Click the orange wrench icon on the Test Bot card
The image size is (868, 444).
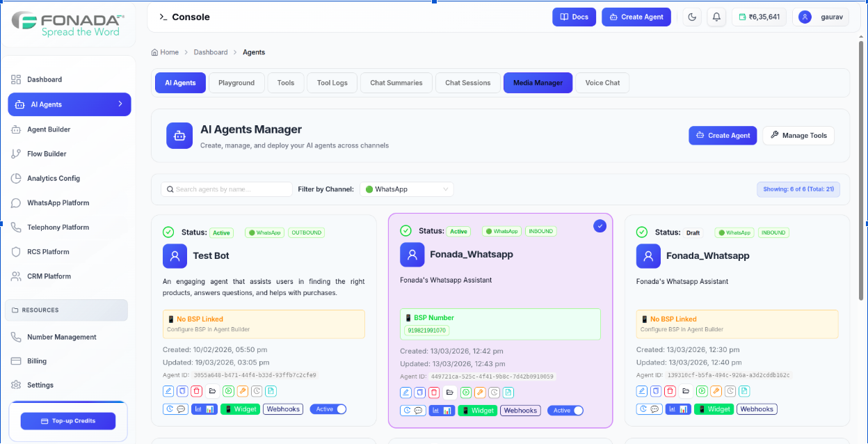pyautogui.click(x=243, y=391)
